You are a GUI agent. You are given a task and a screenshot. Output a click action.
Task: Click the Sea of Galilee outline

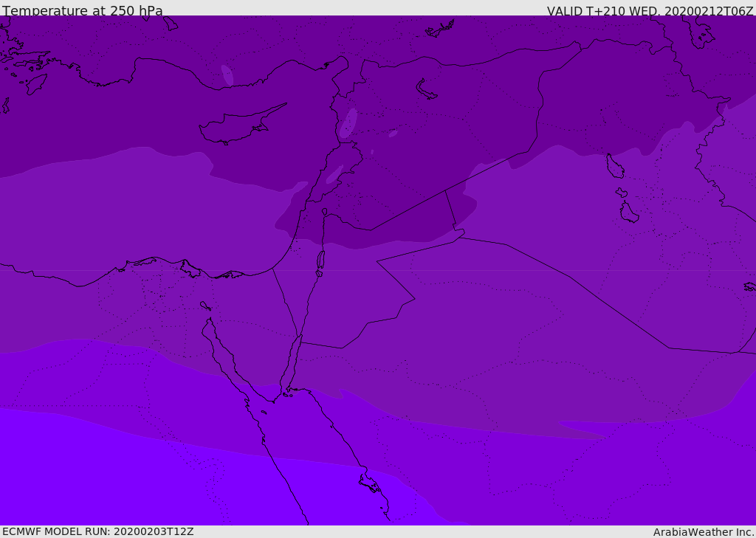(325, 212)
